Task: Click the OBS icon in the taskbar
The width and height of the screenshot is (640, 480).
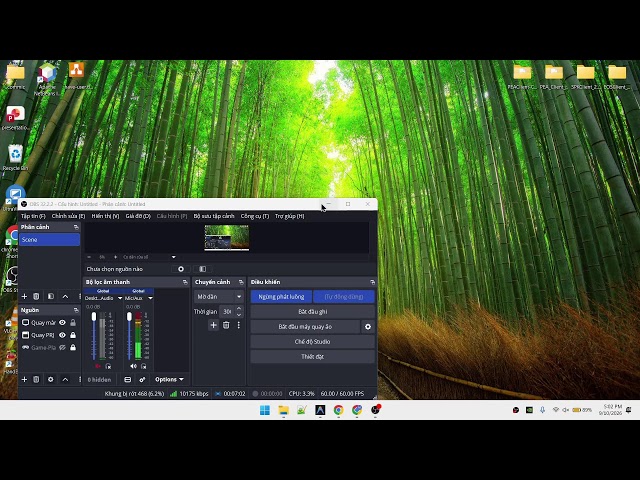Action: pos(376,409)
